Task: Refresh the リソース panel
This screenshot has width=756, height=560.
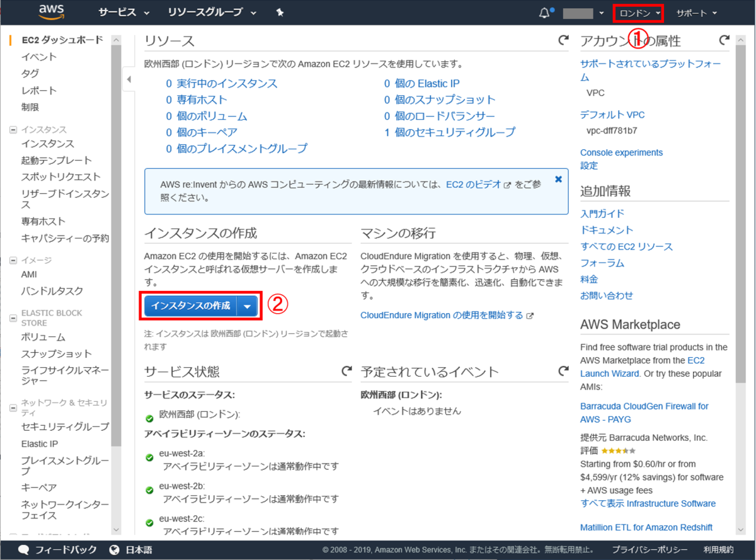Action: 563,40
